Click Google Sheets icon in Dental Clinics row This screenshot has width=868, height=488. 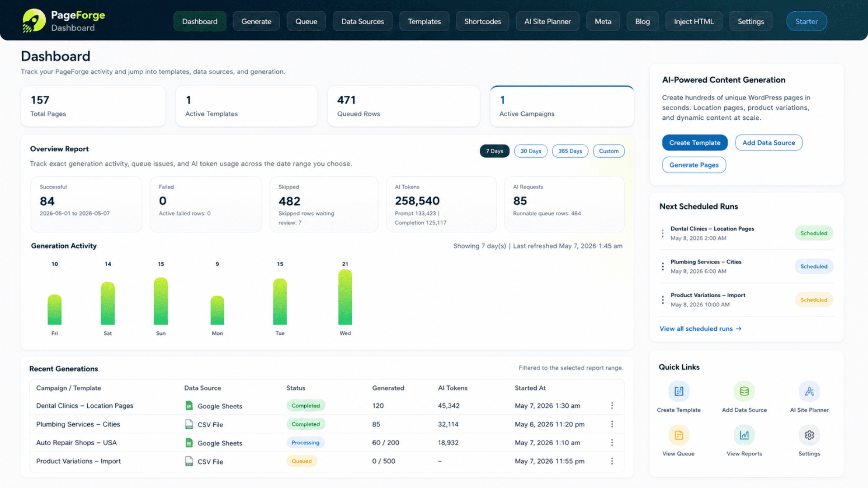tap(189, 406)
